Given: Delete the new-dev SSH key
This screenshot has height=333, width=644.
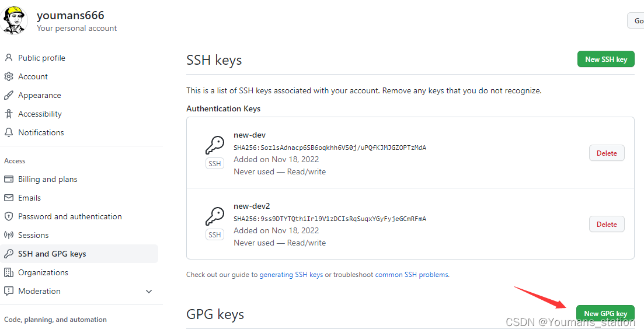Looking at the screenshot, I should [x=607, y=153].
